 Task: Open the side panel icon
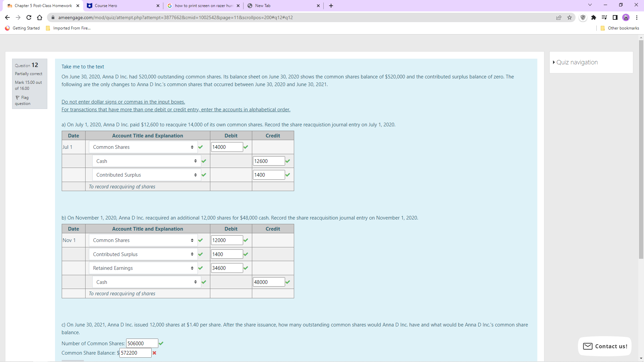pos(615,17)
